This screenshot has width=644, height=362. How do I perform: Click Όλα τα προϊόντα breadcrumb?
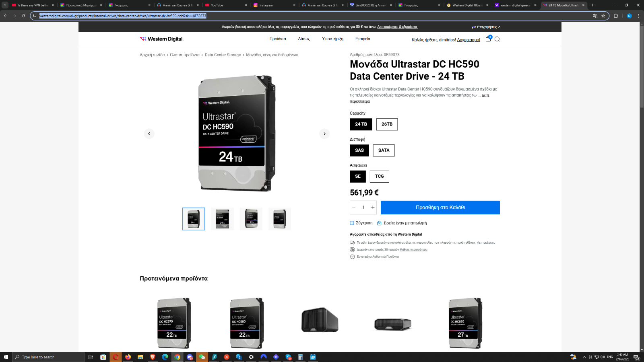click(x=185, y=55)
